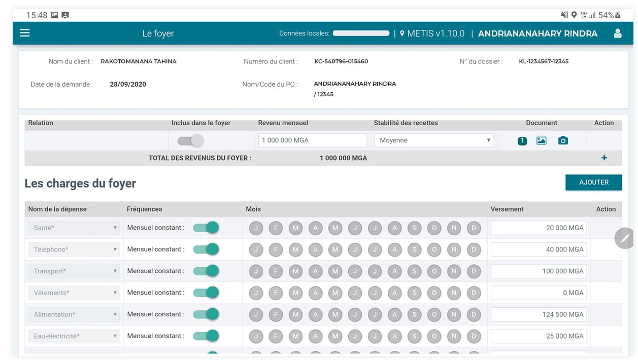Tap the location pin beside METIS version
The height and width of the screenshot is (364, 638).
click(402, 33)
